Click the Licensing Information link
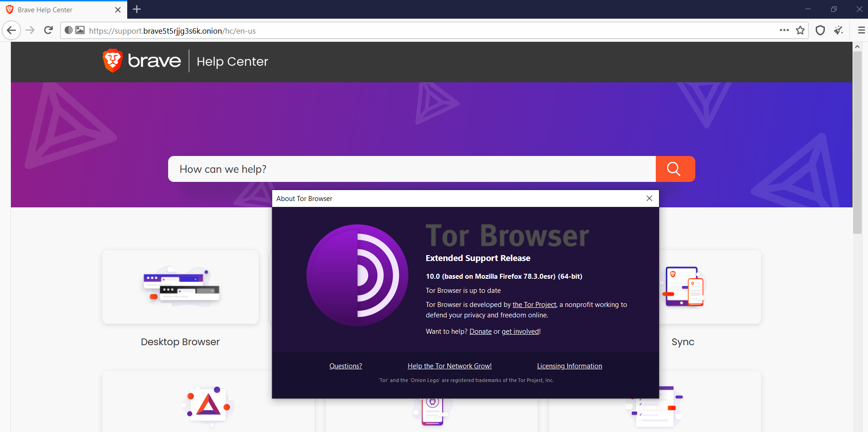The height and width of the screenshot is (432, 868). [569, 366]
